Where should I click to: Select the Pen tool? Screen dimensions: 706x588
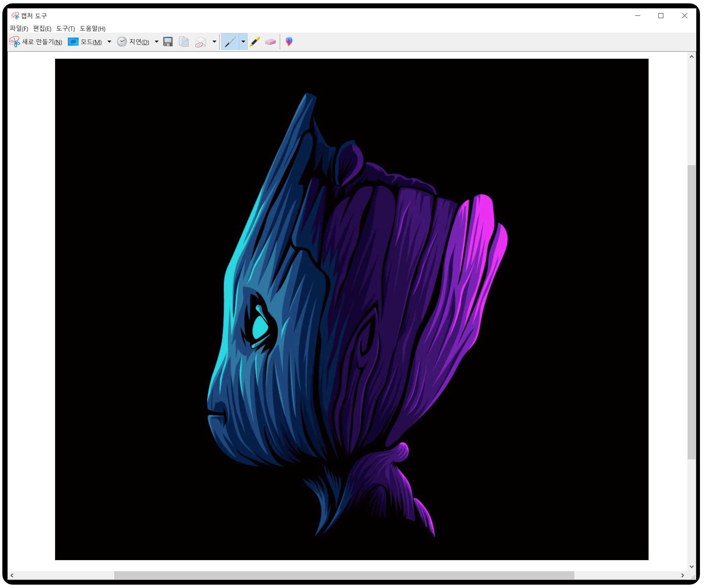coord(230,42)
